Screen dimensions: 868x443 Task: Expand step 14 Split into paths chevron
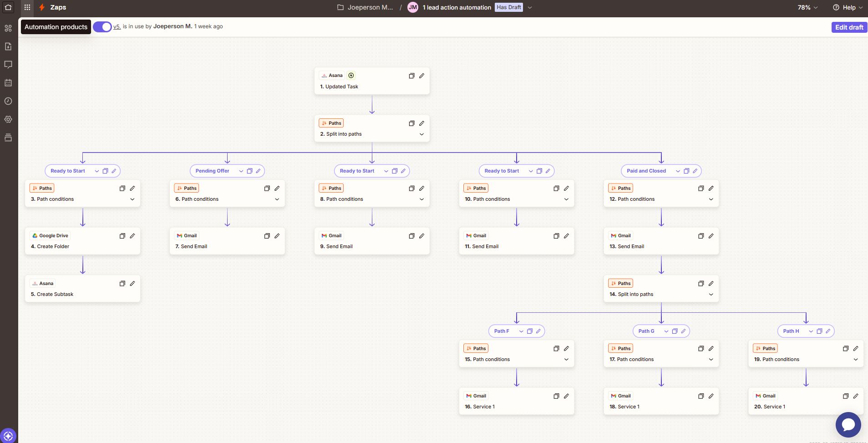(x=711, y=295)
